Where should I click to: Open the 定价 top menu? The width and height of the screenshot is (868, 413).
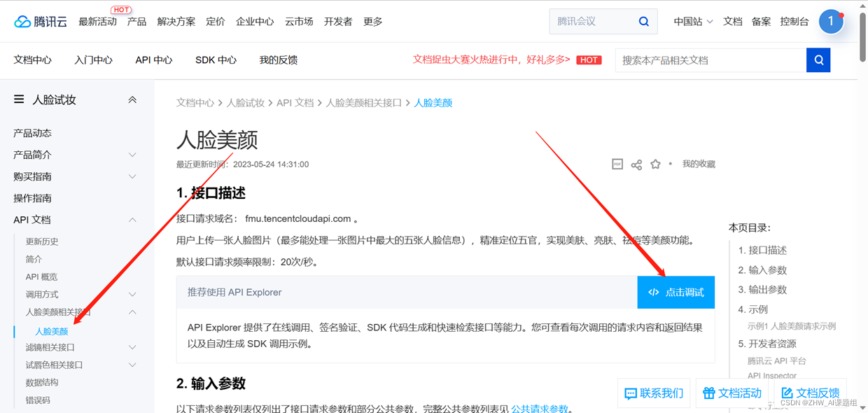pyautogui.click(x=216, y=22)
